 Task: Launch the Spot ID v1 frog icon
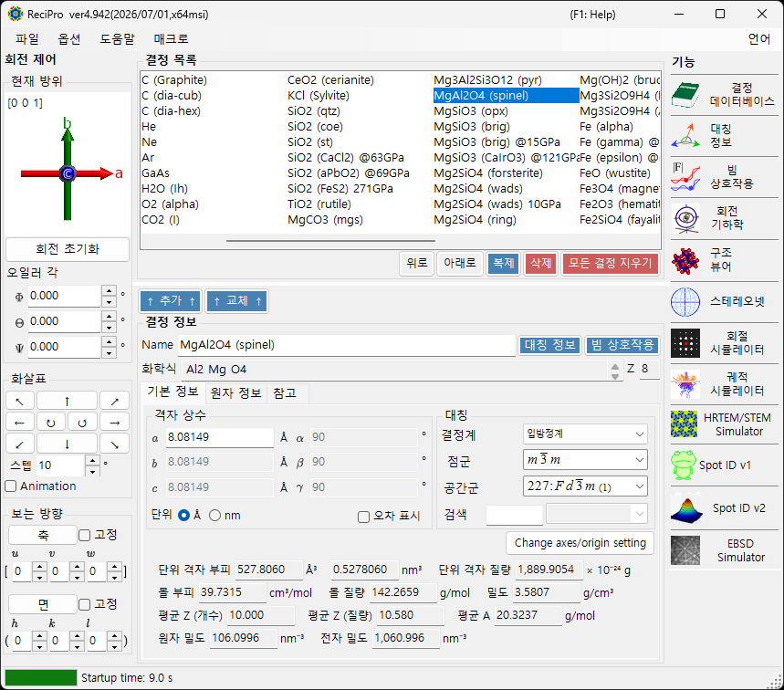[x=683, y=465]
